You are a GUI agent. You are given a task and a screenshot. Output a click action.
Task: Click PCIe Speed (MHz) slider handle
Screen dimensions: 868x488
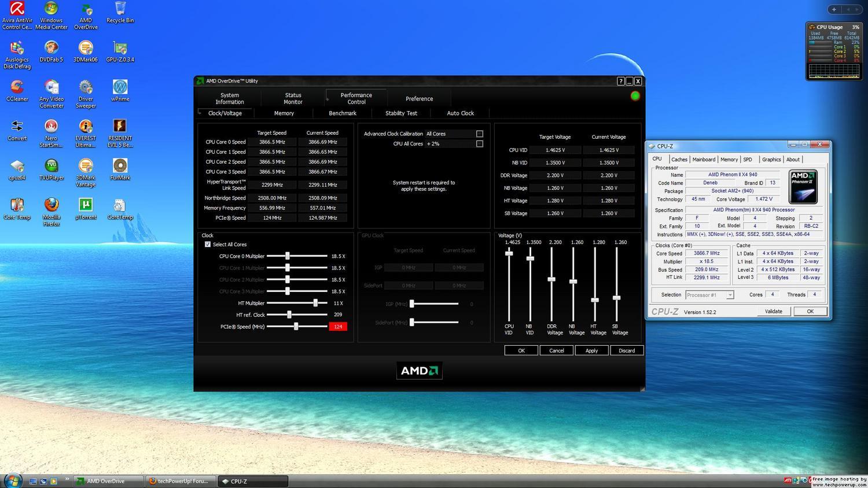coord(296,327)
